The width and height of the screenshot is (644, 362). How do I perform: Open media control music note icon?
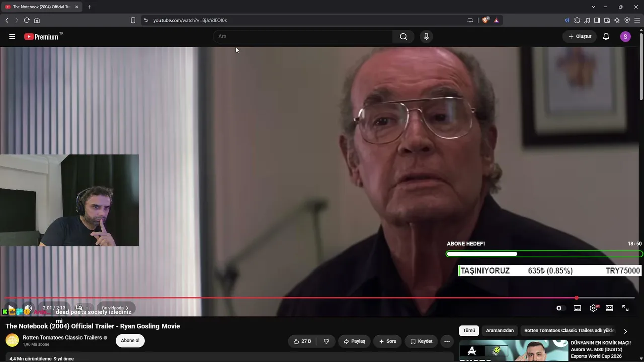(587, 20)
